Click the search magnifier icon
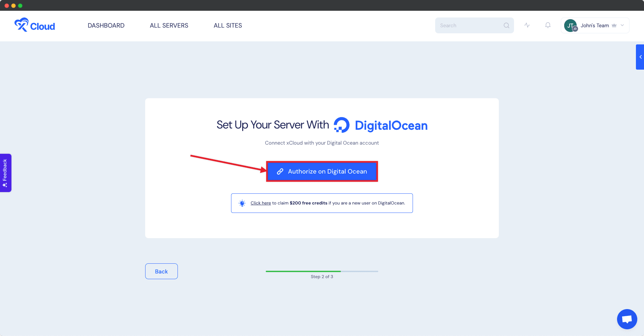The image size is (644, 336). tap(506, 26)
